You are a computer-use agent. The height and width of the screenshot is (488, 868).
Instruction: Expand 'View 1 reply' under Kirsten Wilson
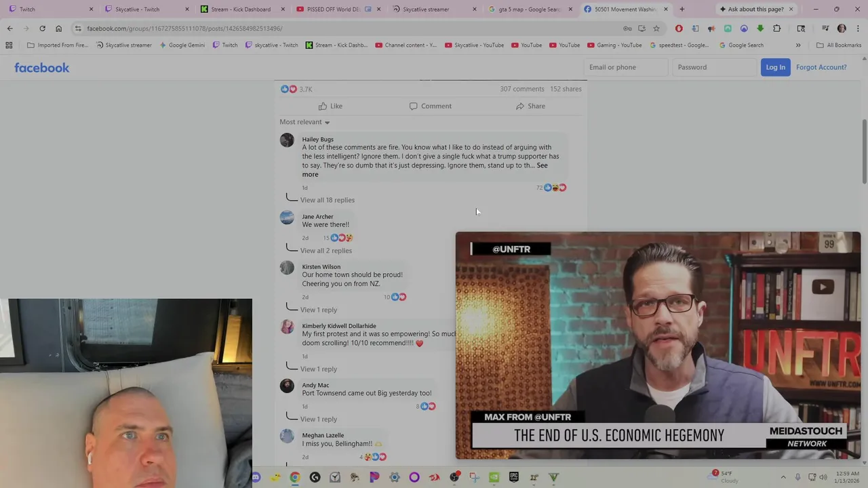click(319, 310)
